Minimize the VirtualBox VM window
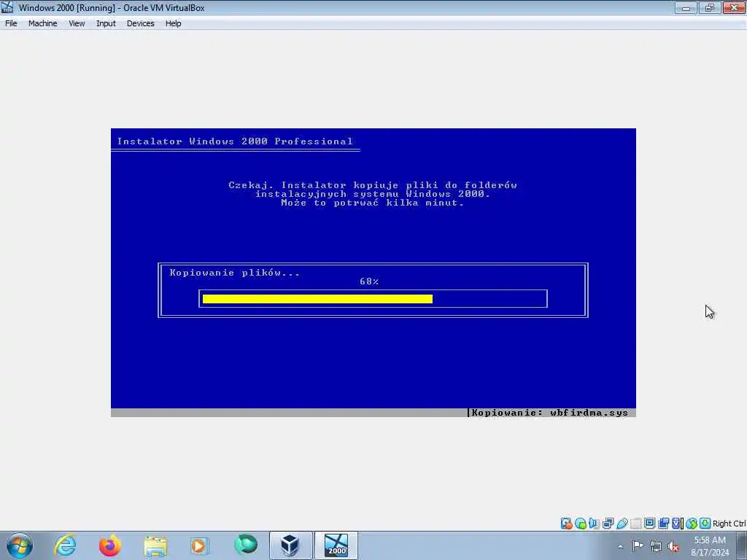This screenshot has height=560, width=747. [686, 7]
